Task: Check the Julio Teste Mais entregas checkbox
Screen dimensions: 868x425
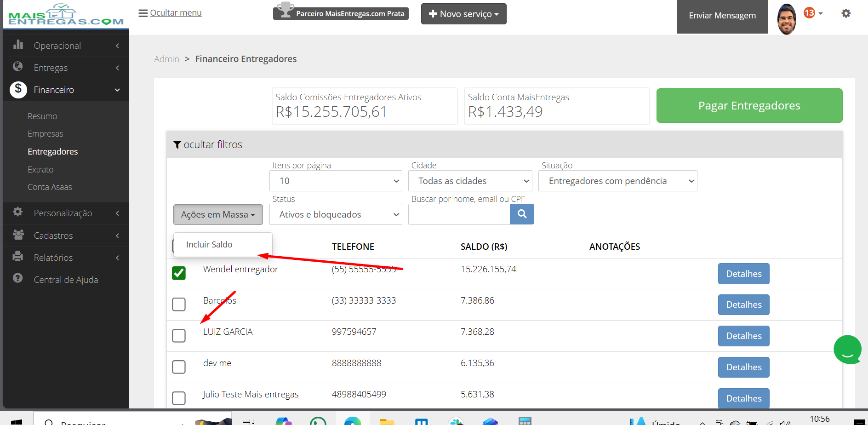Action: (179, 398)
